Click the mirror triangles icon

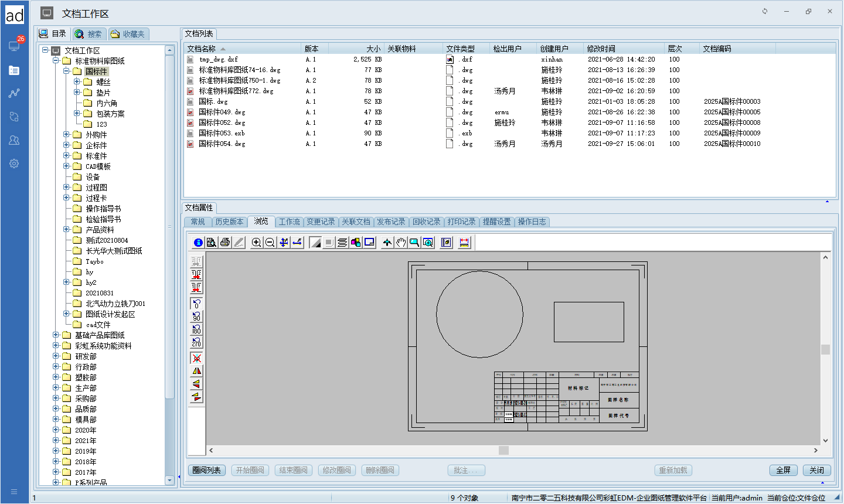(x=196, y=371)
